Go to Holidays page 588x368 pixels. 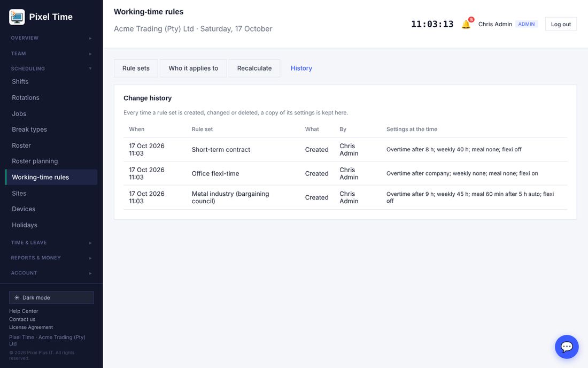pos(51,225)
